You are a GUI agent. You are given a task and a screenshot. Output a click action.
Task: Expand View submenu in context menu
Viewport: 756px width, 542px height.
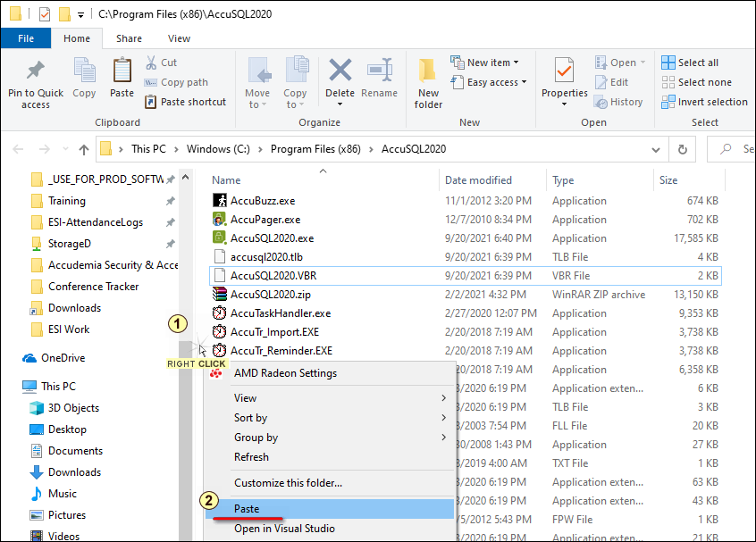(x=443, y=398)
